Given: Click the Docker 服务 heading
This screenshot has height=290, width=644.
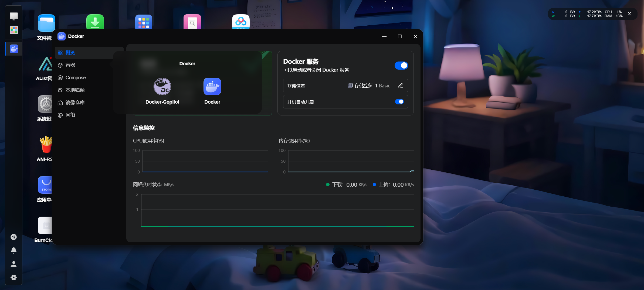Looking at the screenshot, I should (301, 62).
